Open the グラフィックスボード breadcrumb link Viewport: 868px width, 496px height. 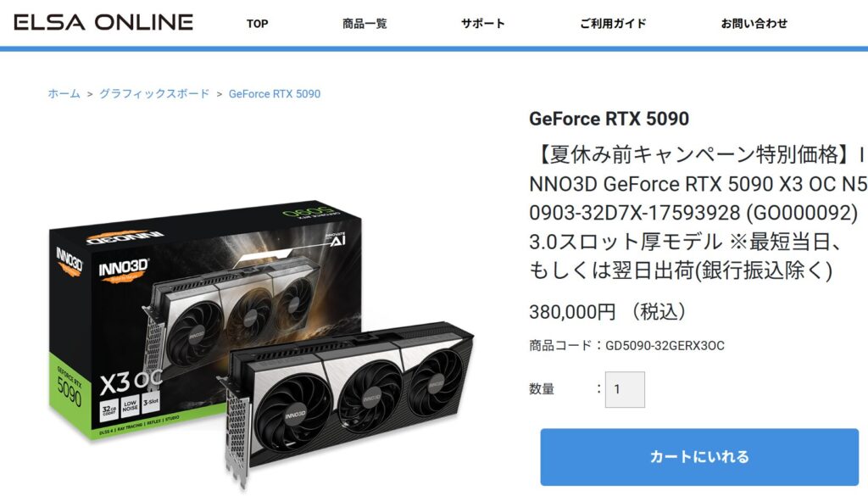[154, 93]
